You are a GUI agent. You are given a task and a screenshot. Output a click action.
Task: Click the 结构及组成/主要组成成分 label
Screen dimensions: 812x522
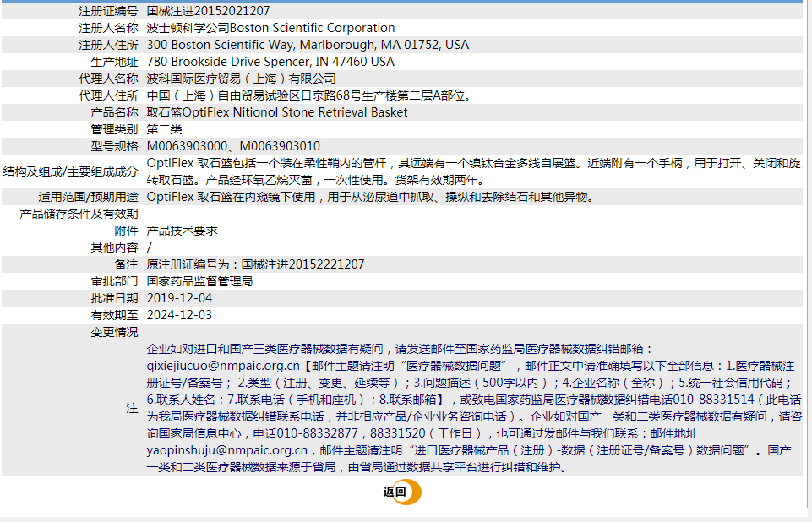tap(70, 171)
